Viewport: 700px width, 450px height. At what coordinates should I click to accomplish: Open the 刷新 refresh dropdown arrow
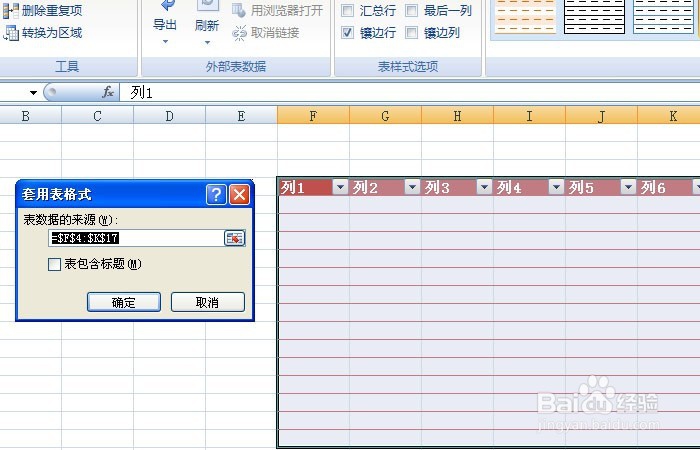point(207,42)
